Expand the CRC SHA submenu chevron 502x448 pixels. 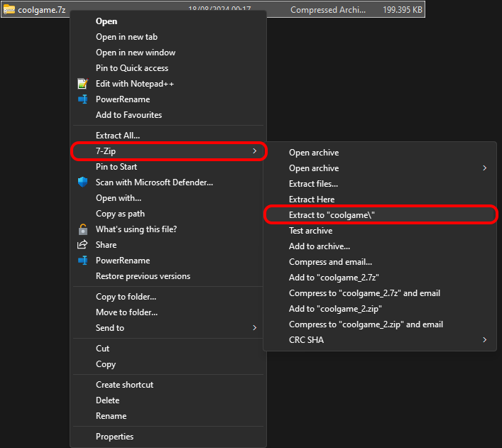[485, 340]
